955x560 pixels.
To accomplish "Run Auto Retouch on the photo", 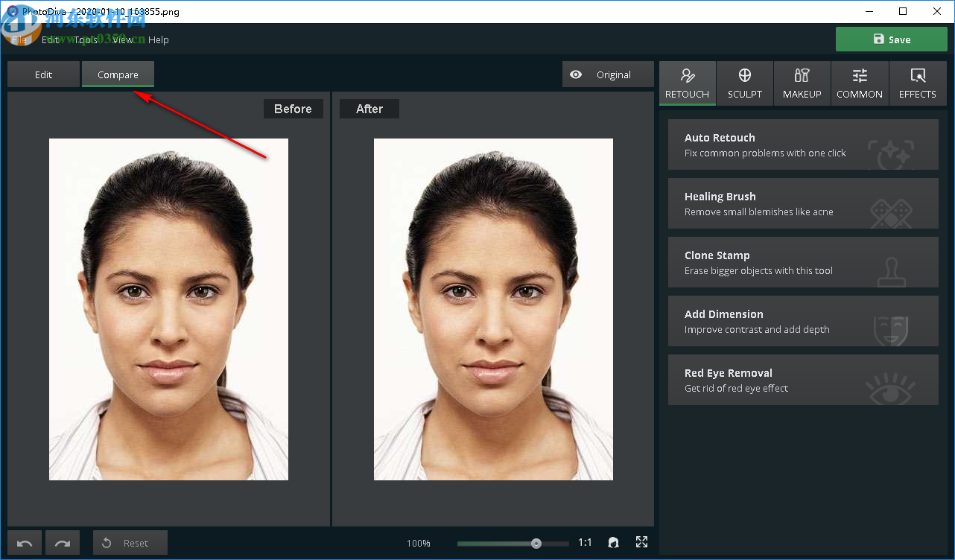I will coord(802,144).
